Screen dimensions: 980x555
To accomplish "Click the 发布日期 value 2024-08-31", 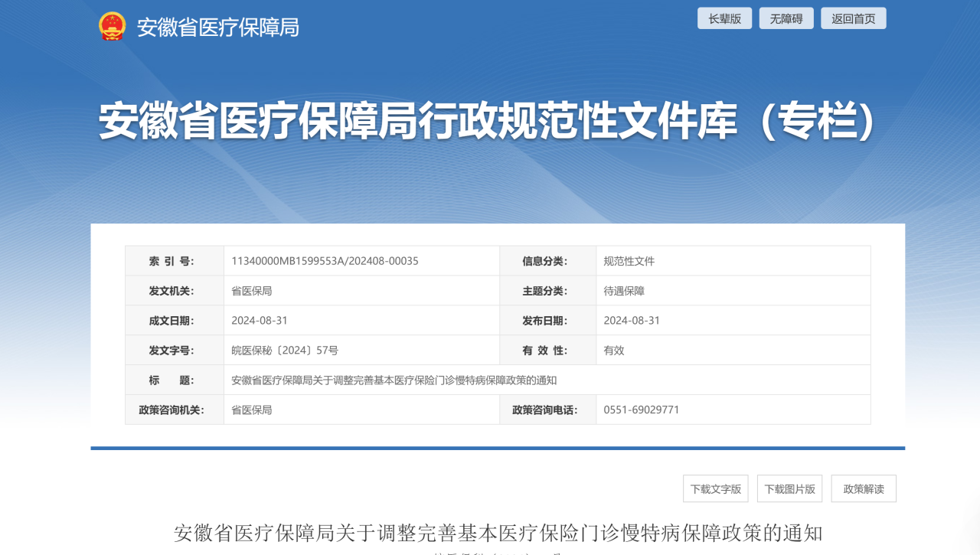I will [x=632, y=321].
